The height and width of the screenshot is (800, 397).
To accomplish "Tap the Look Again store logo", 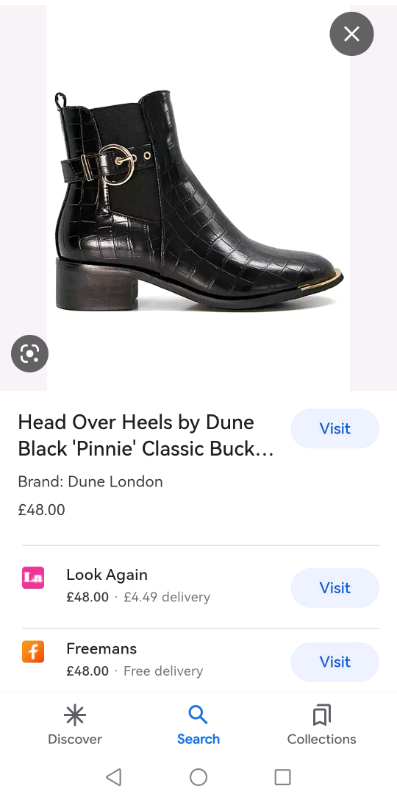I will coord(33,578).
